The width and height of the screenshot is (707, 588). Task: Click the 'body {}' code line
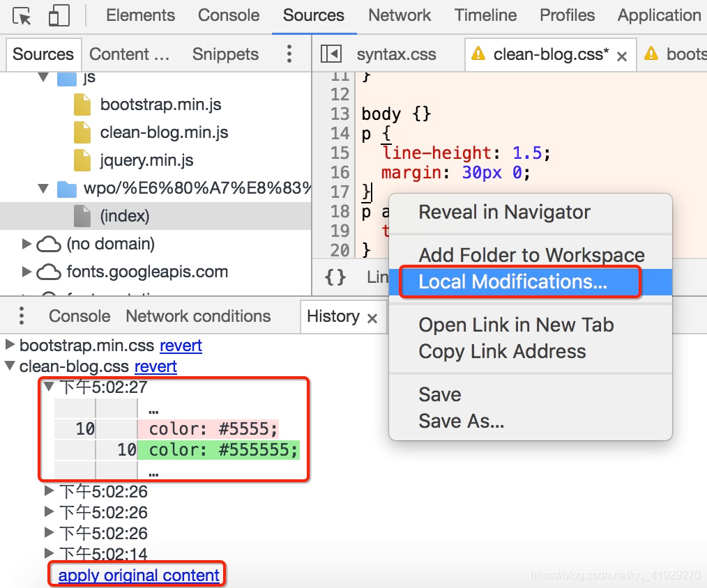tap(396, 114)
